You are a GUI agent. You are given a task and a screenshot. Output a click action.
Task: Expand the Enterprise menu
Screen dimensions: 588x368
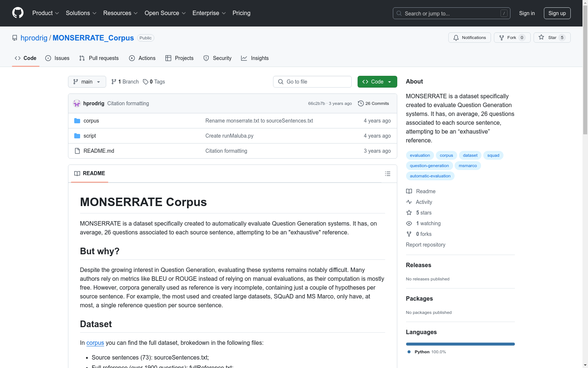tap(209, 13)
